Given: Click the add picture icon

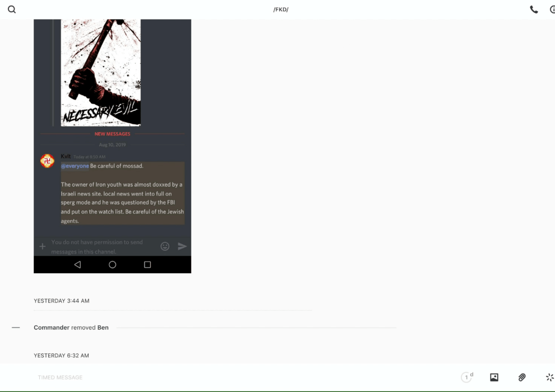Looking at the screenshot, I should 494,377.
